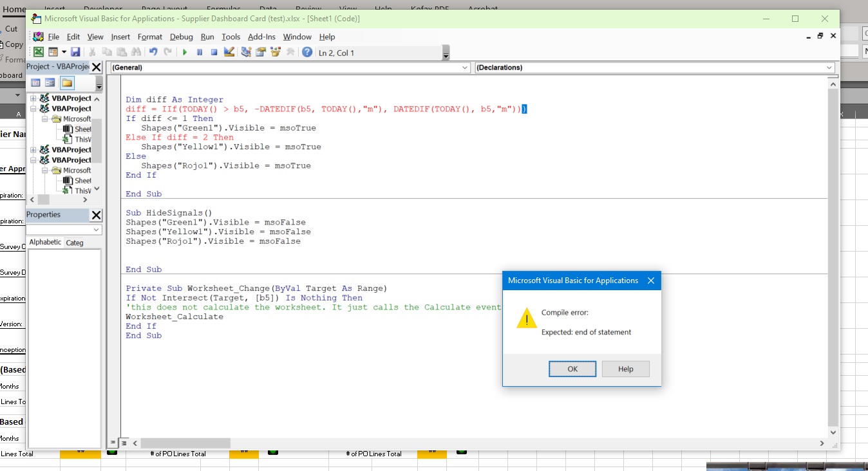
Task: Open the Run menu
Action: tap(207, 37)
